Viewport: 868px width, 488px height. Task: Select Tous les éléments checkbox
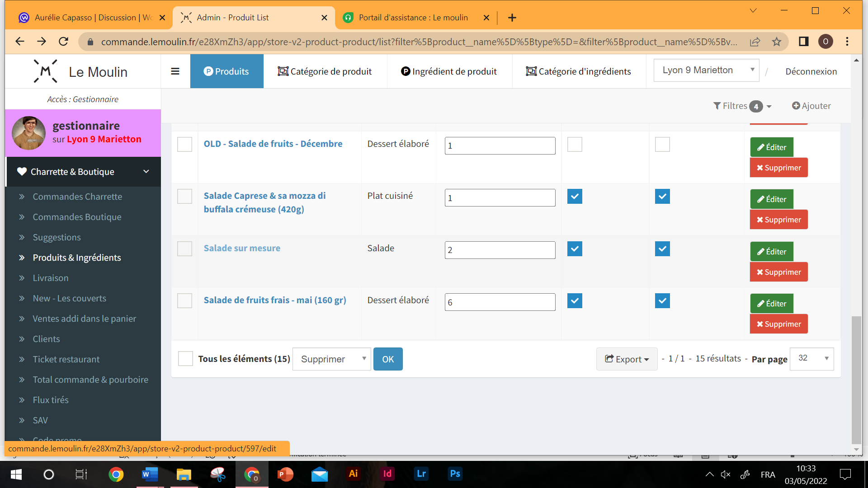pyautogui.click(x=185, y=359)
